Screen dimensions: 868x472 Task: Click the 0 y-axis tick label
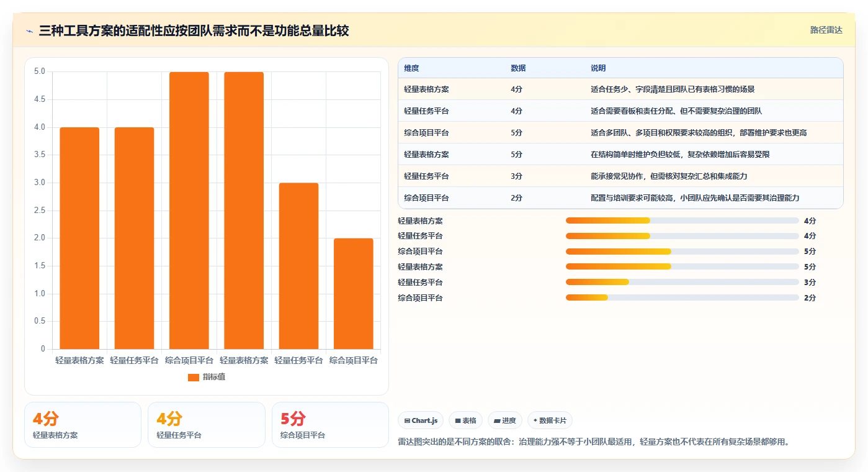click(x=43, y=349)
